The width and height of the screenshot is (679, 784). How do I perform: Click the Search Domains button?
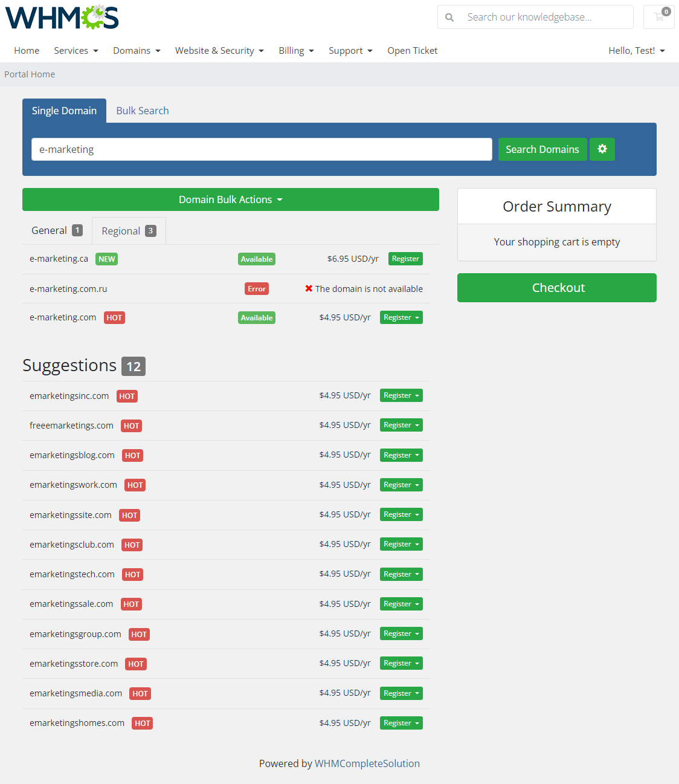[542, 149]
